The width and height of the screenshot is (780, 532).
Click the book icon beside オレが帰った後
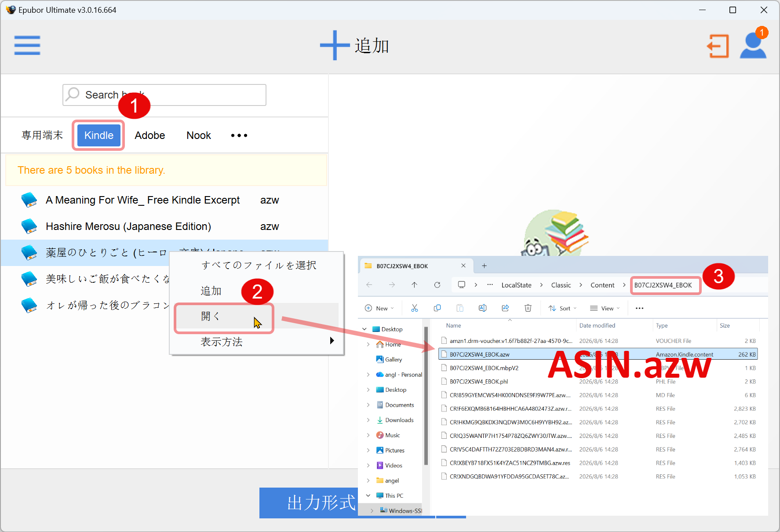(29, 305)
